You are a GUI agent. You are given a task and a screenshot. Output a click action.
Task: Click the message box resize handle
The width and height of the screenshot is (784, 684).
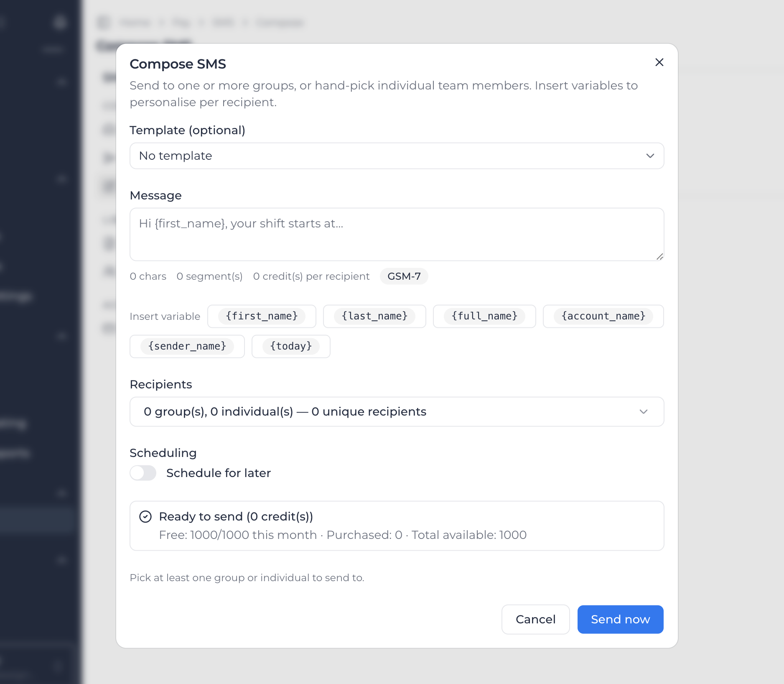659,256
